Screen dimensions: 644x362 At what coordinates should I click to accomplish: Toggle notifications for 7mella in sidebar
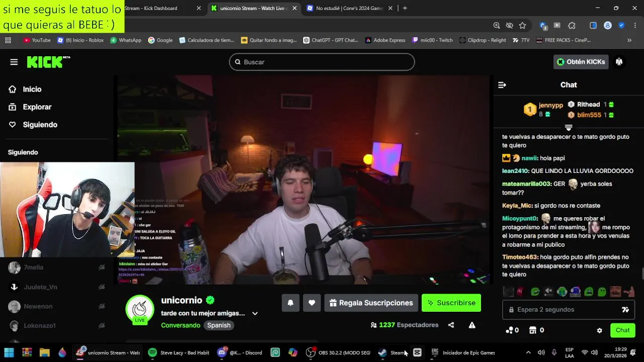pos(102,267)
